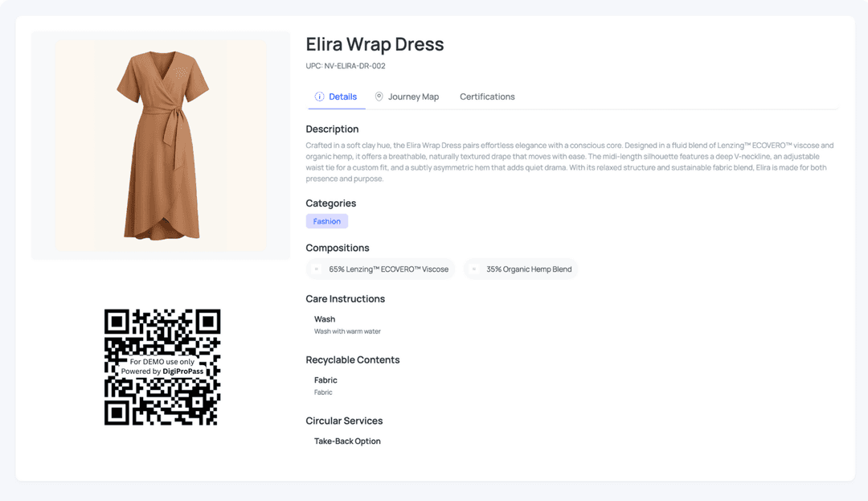Select the 35% Organic Hemp Blend composition chip
The image size is (868, 501).
pyautogui.click(x=521, y=269)
